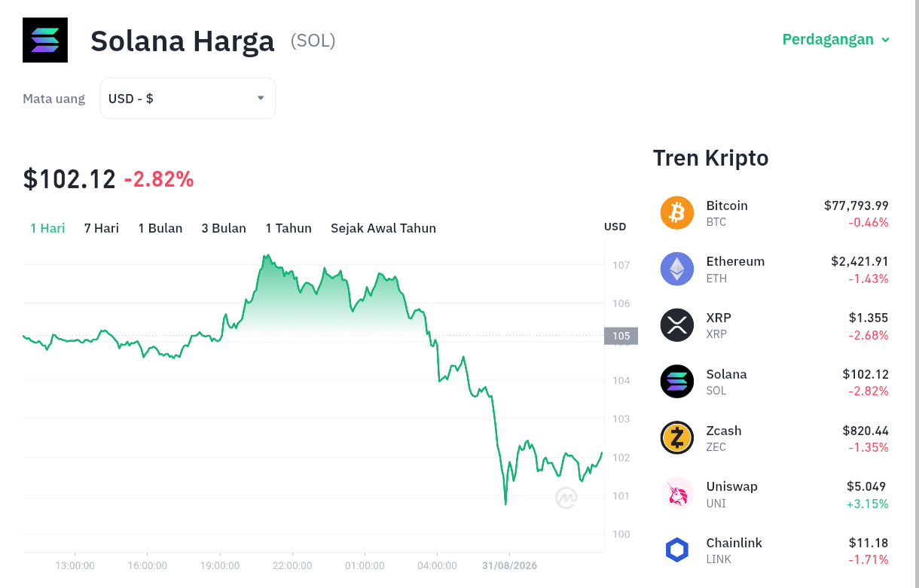The image size is (919, 588).
Task: Click the Ethereum icon in Tren Kripto
Action: [676, 269]
